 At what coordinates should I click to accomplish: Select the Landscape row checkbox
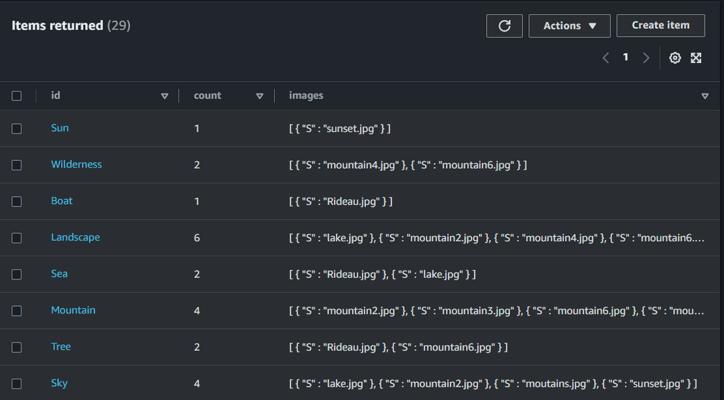[x=16, y=238]
